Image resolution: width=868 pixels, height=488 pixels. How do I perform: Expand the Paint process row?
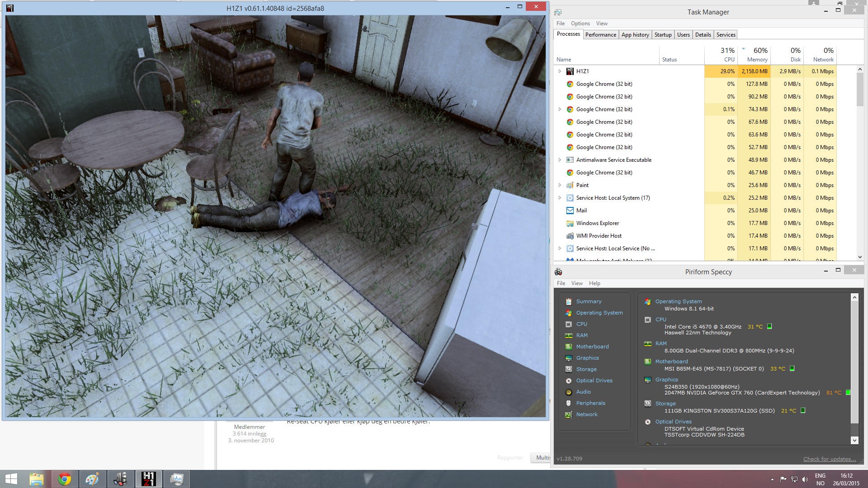(560, 185)
